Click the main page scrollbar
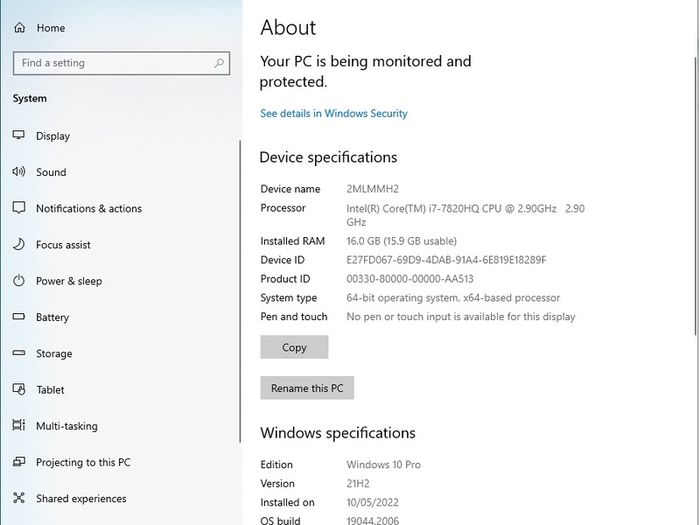The image size is (700, 525). click(696, 196)
